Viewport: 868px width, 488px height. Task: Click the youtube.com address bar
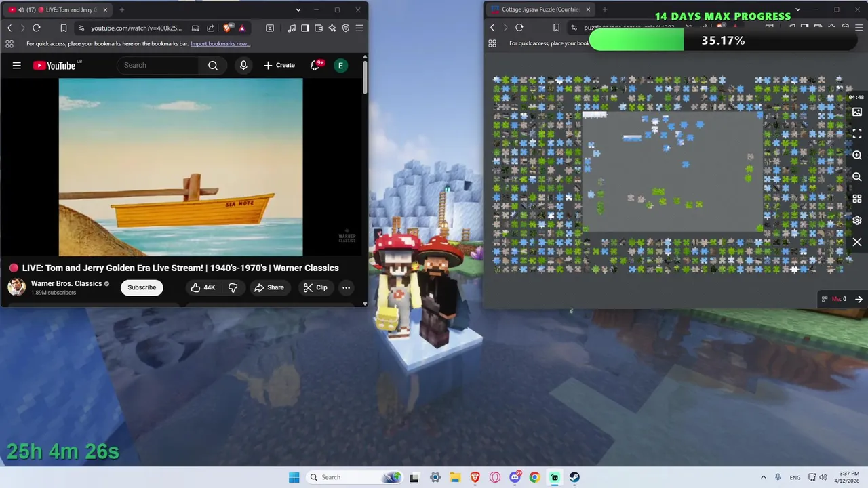tap(136, 28)
